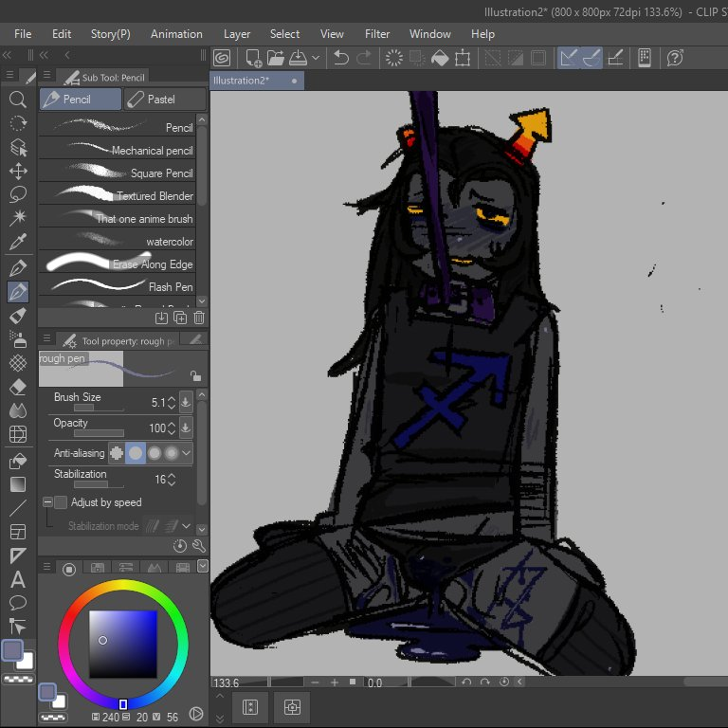Select the Balloon tool
The image size is (728, 728).
(18, 603)
